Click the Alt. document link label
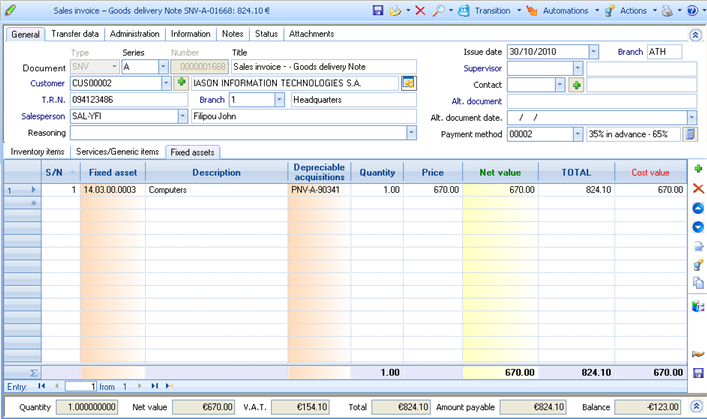Screen dimensions: 707x419 click(x=477, y=101)
